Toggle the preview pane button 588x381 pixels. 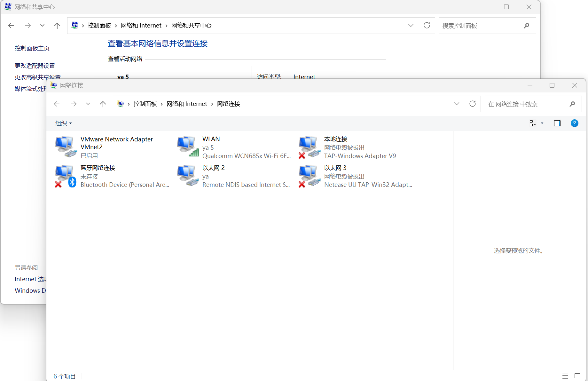pyautogui.click(x=557, y=123)
